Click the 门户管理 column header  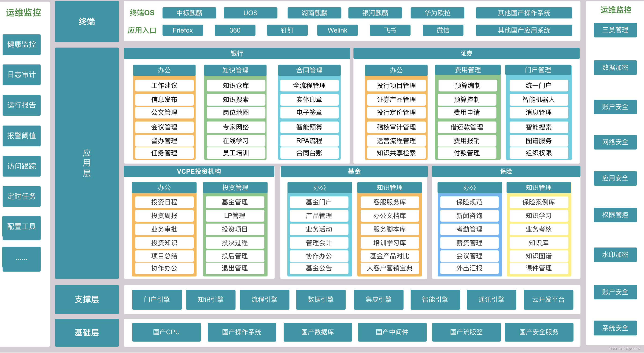(538, 70)
